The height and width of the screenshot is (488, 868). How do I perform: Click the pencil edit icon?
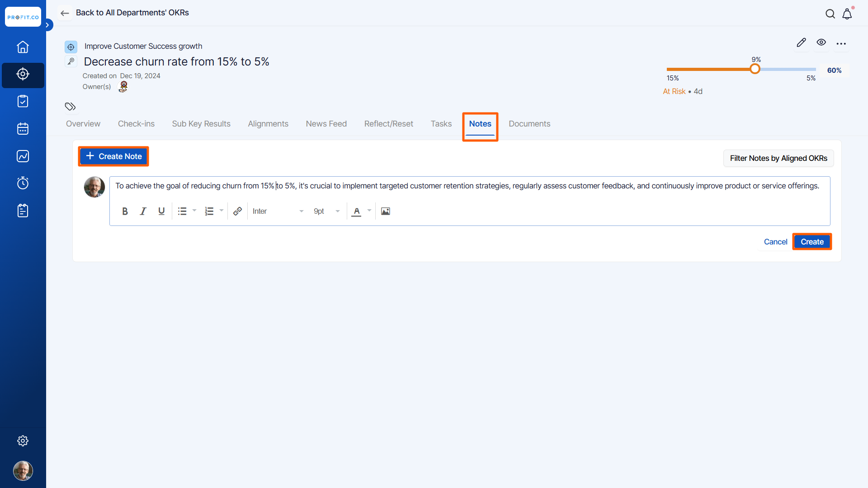click(801, 42)
